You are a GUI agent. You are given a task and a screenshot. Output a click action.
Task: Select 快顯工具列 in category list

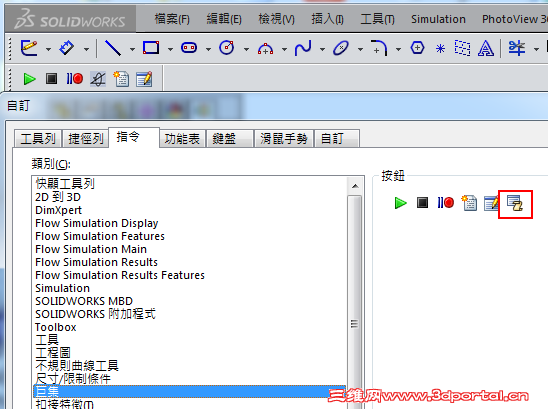[190, 184]
